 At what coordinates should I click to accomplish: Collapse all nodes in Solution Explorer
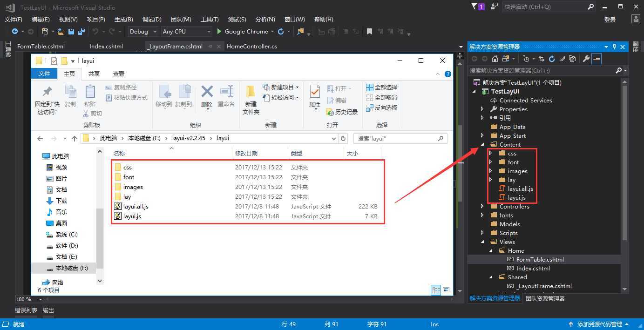(562, 59)
